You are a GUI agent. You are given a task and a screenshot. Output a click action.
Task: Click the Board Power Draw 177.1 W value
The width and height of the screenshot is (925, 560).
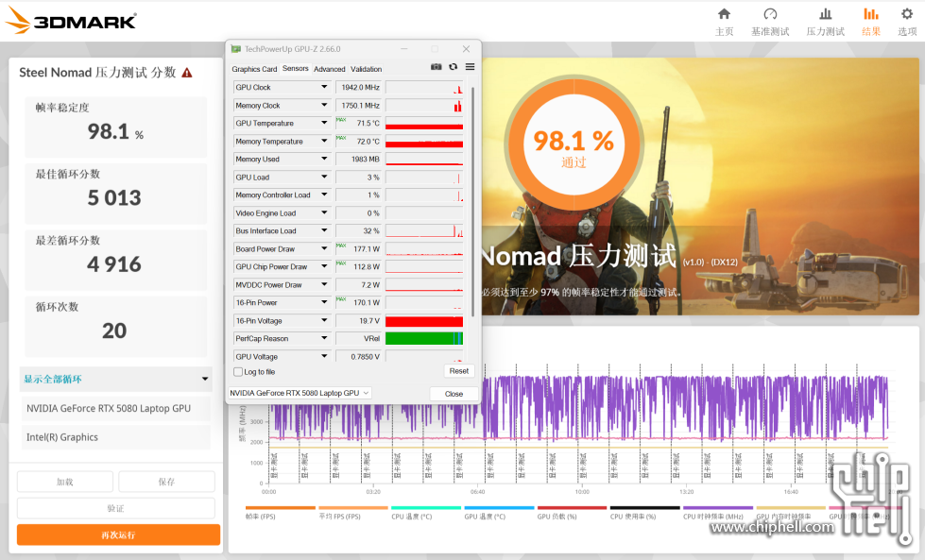click(359, 248)
